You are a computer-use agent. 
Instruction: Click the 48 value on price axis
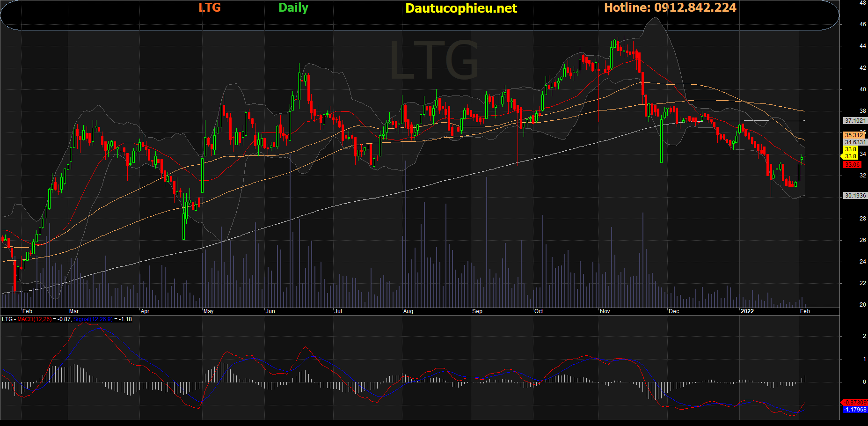tap(862, 3)
